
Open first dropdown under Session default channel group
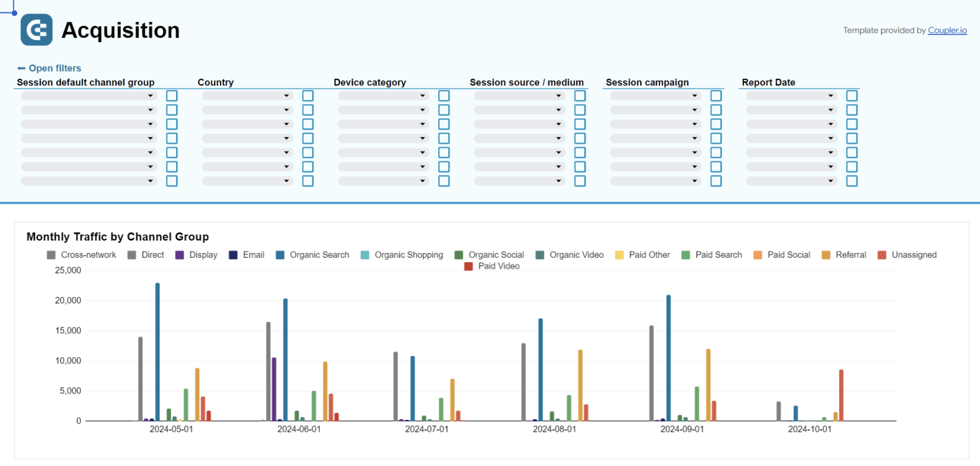[x=89, y=96]
